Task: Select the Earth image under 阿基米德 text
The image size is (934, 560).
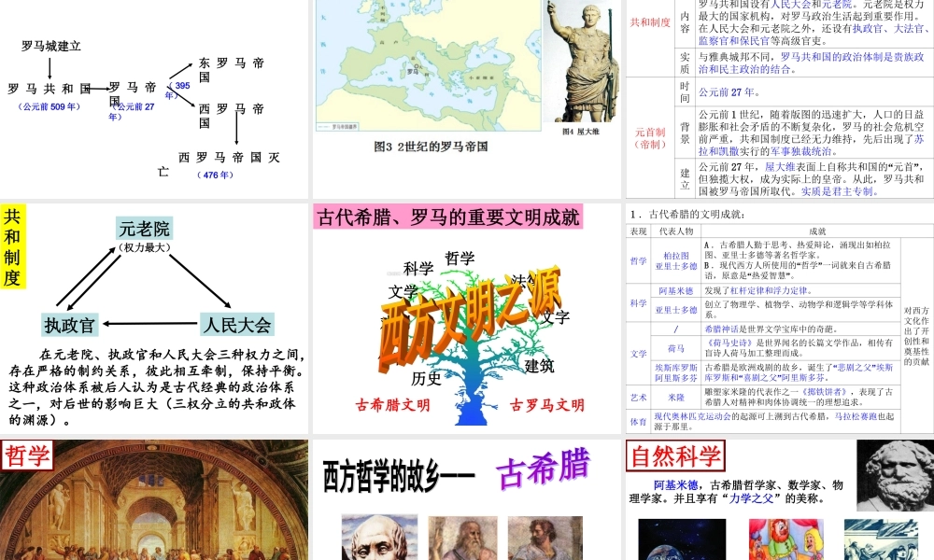Action: point(682,539)
